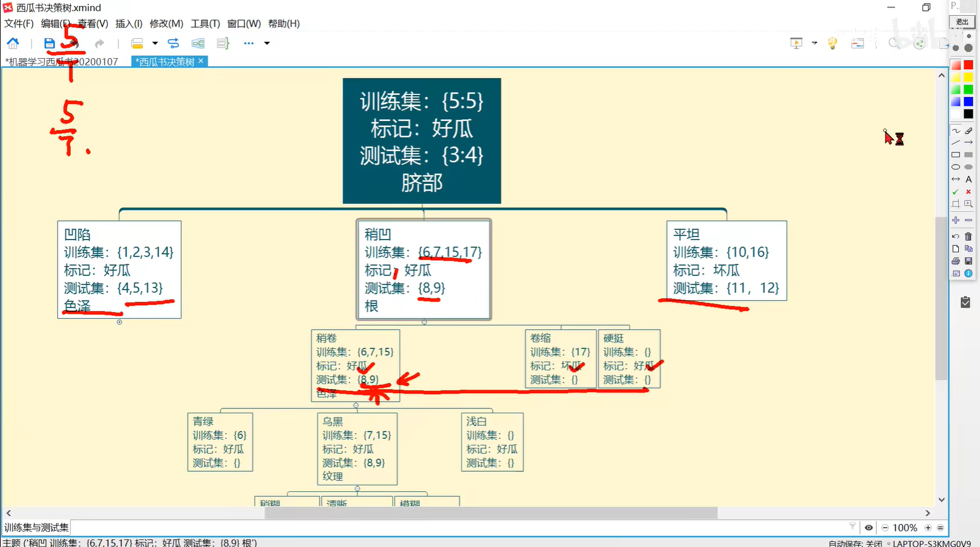The width and height of the screenshot is (980, 547).
Task: Select the filled rectangle tool
Action: pos(969,155)
